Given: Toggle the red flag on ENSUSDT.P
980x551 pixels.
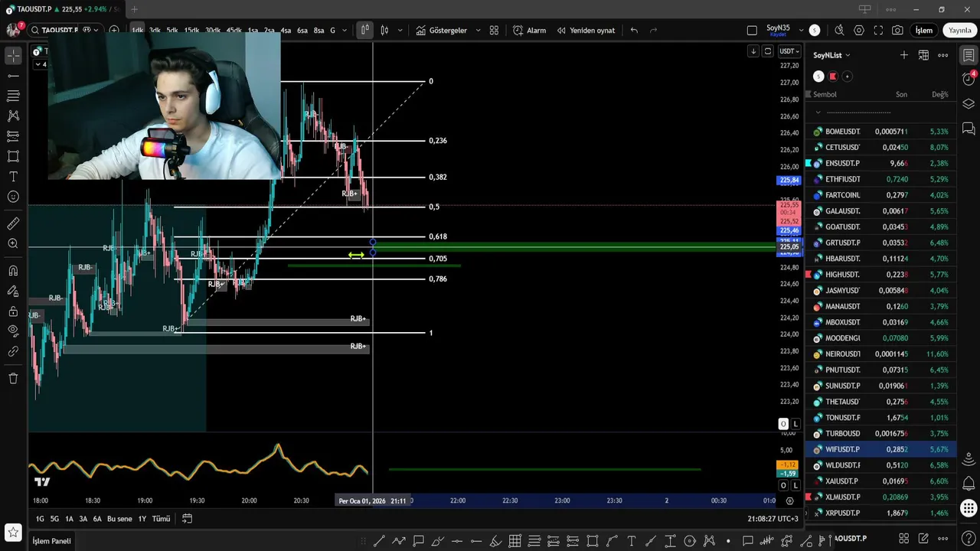Looking at the screenshot, I should click(x=808, y=163).
